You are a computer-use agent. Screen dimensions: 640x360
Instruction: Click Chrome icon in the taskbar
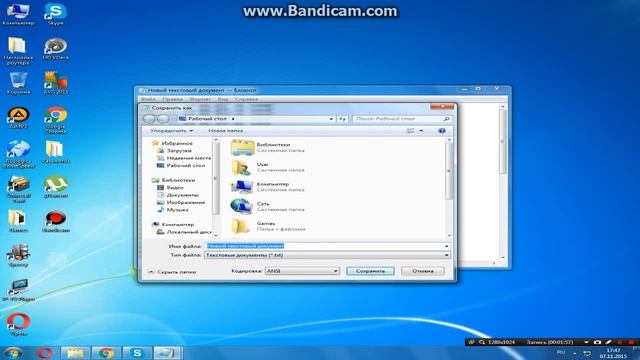(x=106, y=353)
